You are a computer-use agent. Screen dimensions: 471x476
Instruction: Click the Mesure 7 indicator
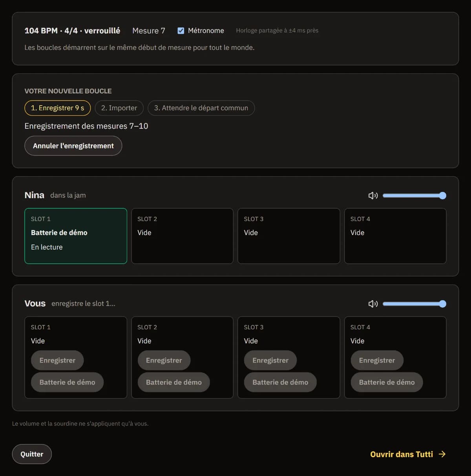click(x=149, y=31)
